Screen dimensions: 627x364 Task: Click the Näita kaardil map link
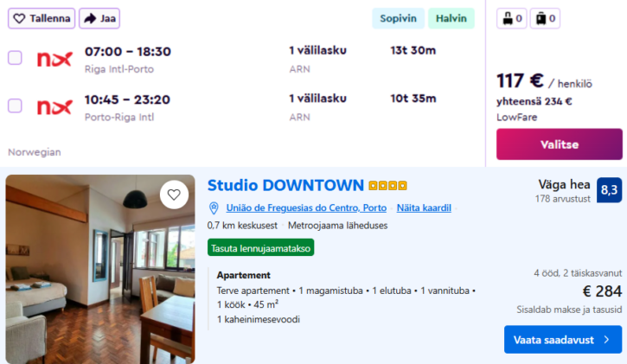pos(424,208)
